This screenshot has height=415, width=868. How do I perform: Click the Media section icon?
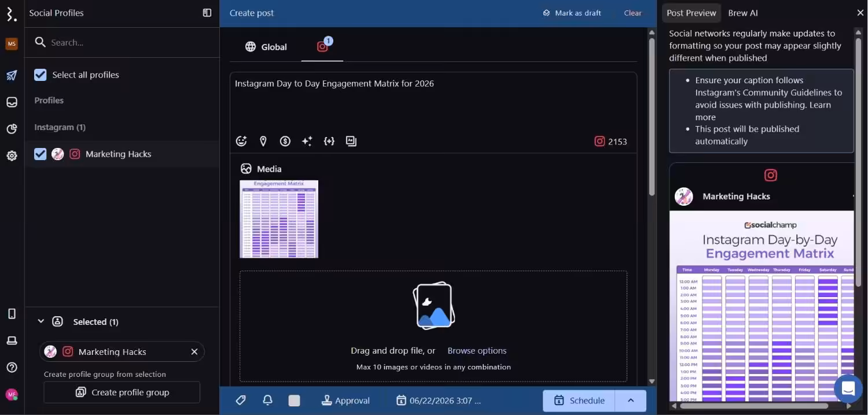click(246, 169)
